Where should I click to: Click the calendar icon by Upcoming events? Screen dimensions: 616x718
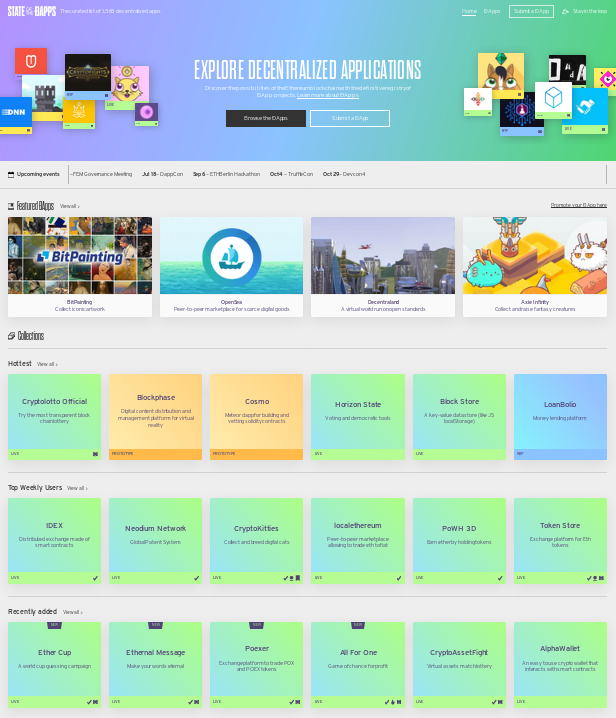[11, 174]
